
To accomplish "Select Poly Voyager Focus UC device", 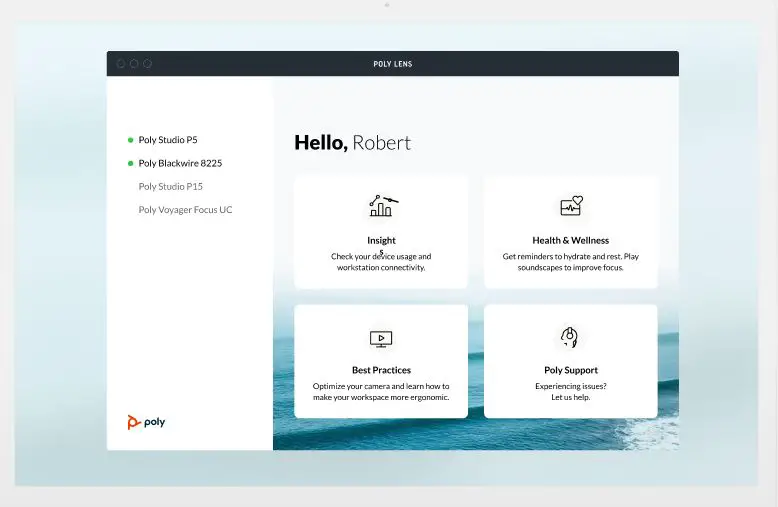I will click(x=185, y=210).
